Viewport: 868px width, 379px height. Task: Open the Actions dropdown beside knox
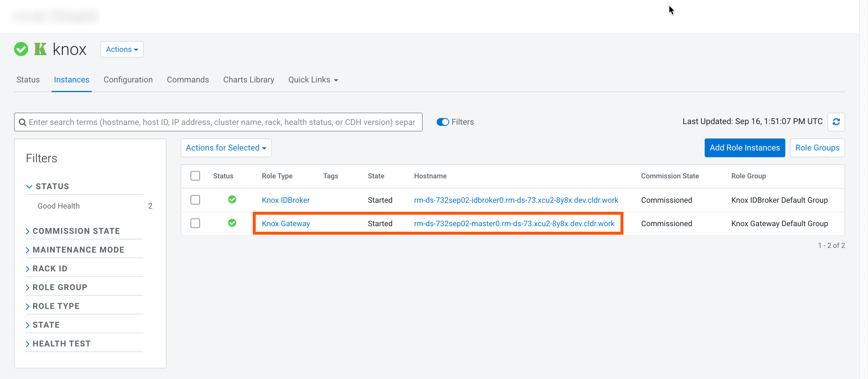[122, 49]
